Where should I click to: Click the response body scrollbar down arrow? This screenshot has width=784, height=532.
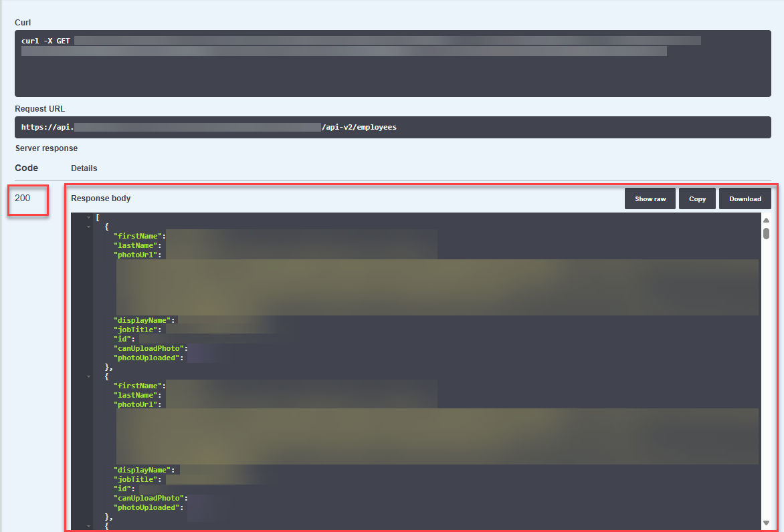[766, 523]
